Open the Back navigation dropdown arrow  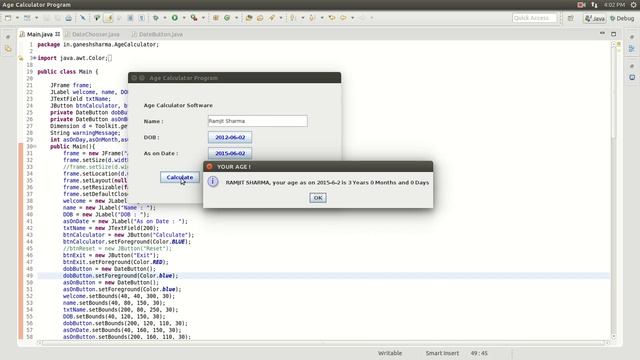[353, 18]
